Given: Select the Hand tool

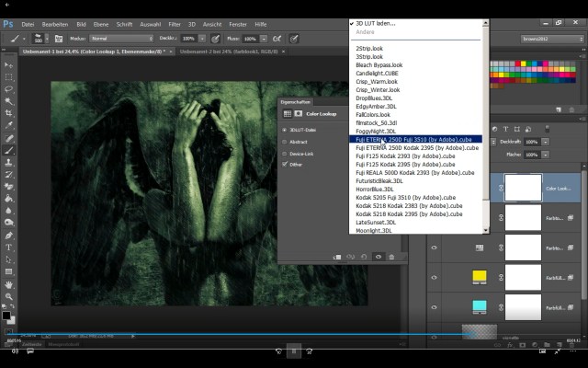Looking at the screenshot, I should 8,284.
